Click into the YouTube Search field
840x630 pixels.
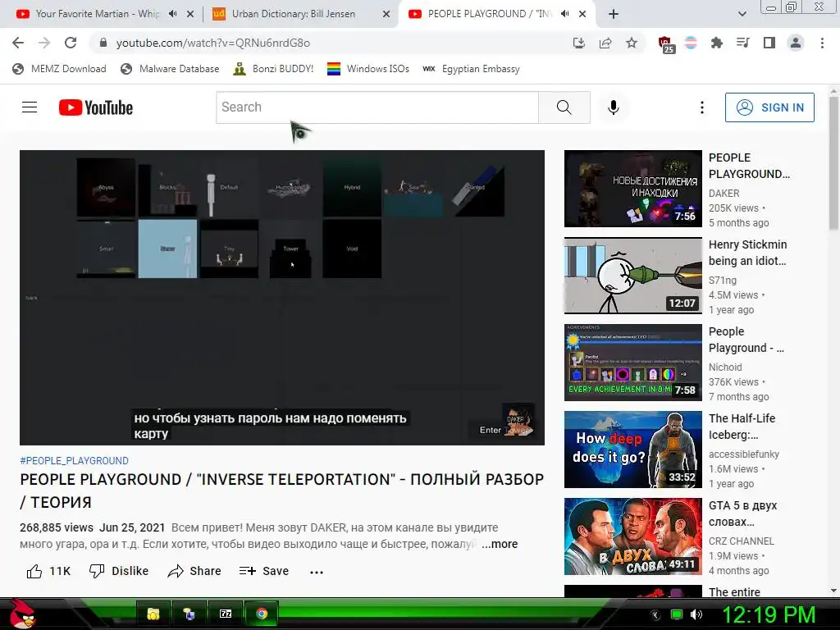(377, 107)
